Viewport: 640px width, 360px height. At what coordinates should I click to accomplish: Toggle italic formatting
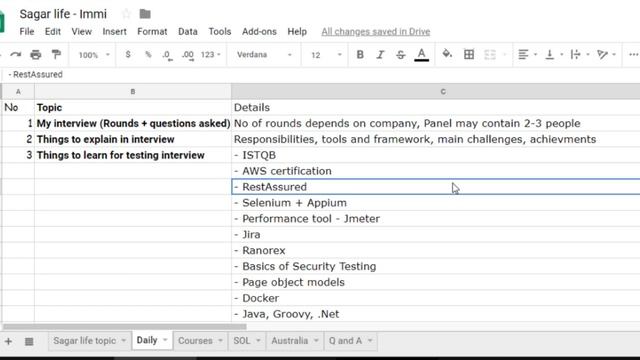pos(380,54)
